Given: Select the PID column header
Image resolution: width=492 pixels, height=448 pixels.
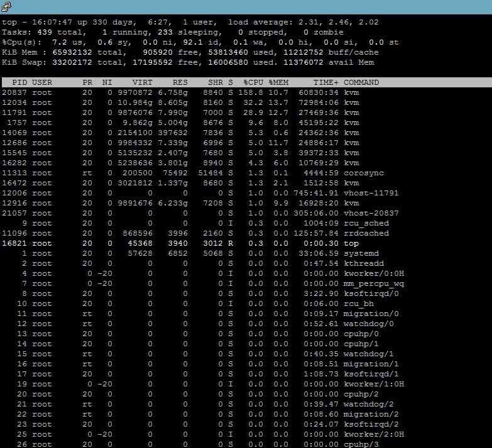Looking at the screenshot, I should coord(19,82).
